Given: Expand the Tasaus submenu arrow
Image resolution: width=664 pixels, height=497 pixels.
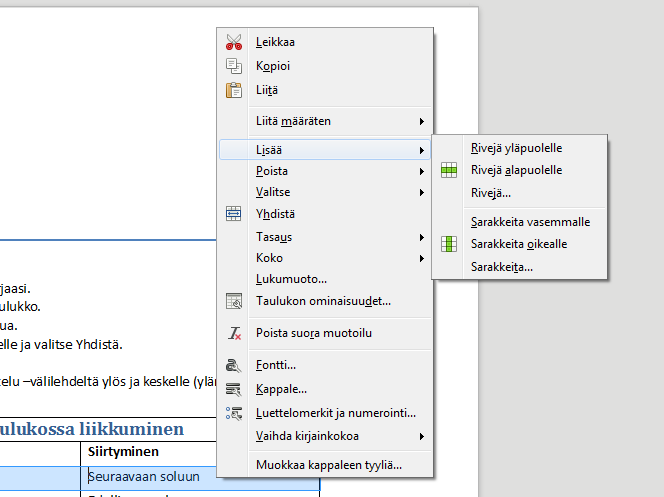Looking at the screenshot, I should tap(421, 237).
